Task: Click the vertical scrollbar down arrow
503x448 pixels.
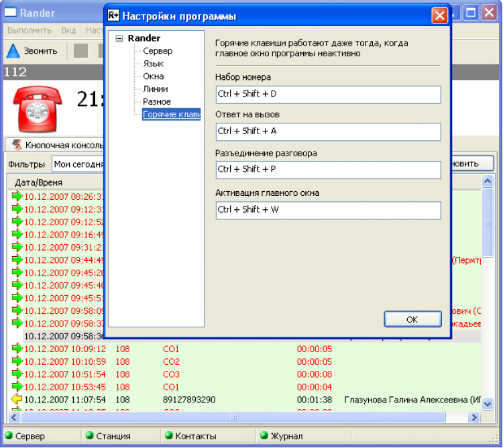Action: pyautogui.click(x=488, y=404)
